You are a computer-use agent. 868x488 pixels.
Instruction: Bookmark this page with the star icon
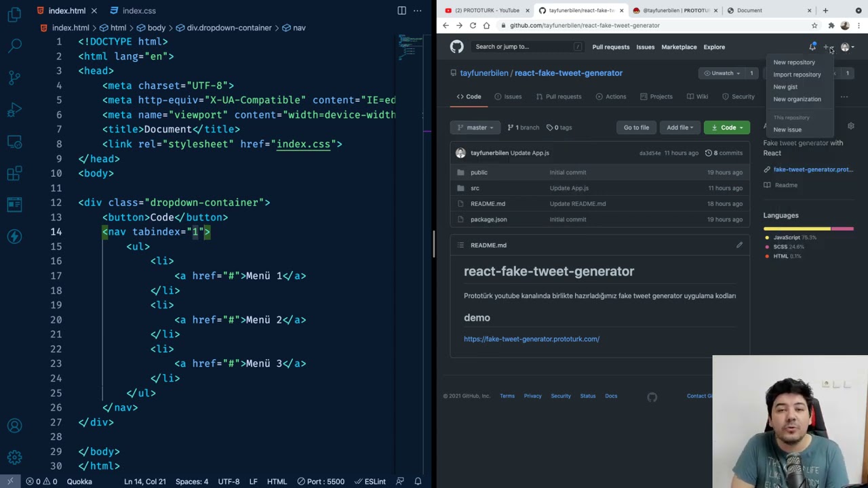814,25
